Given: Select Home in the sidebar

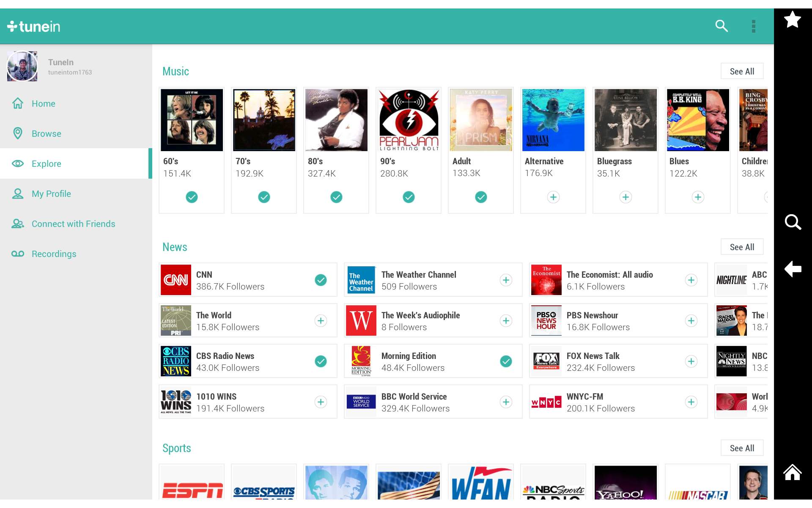Looking at the screenshot, I should [x=44, y=103].
